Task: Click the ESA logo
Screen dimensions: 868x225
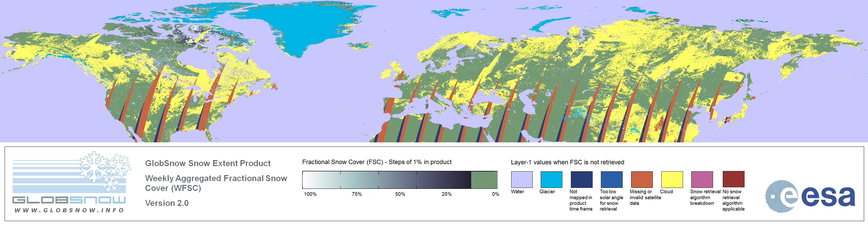Action: (810, 196)
